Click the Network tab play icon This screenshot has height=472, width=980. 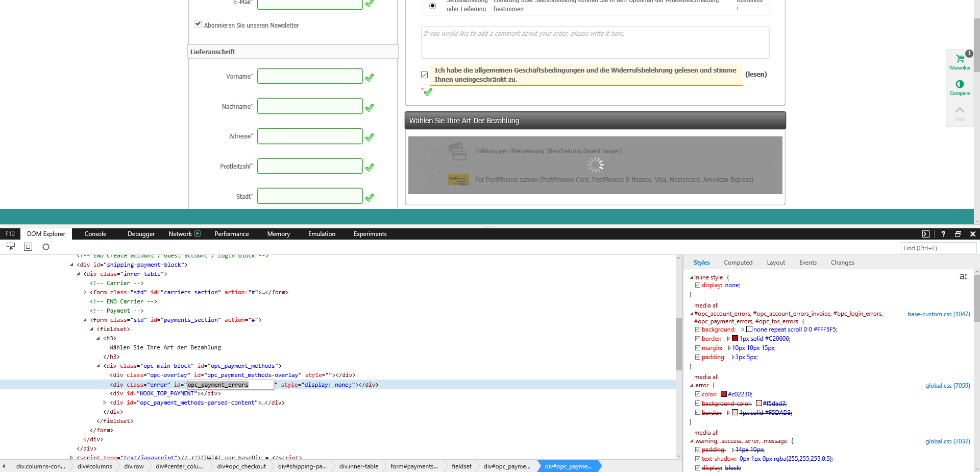[198, 233]
